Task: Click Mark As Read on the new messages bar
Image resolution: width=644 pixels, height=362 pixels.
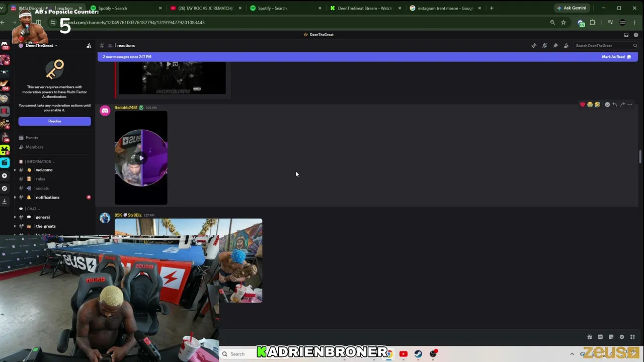Action: click(616, 57)
